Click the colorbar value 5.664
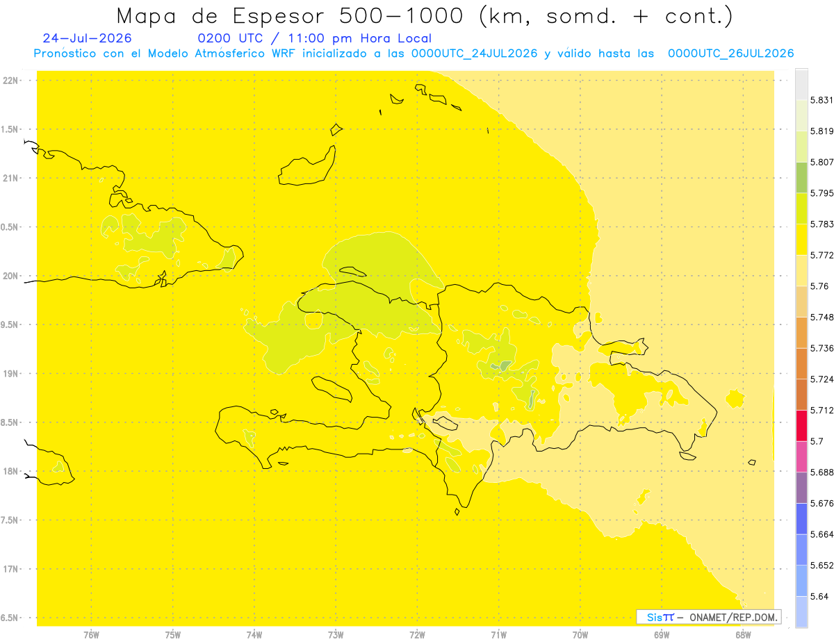The image size is (834, 644). click(x=821, y=534)
